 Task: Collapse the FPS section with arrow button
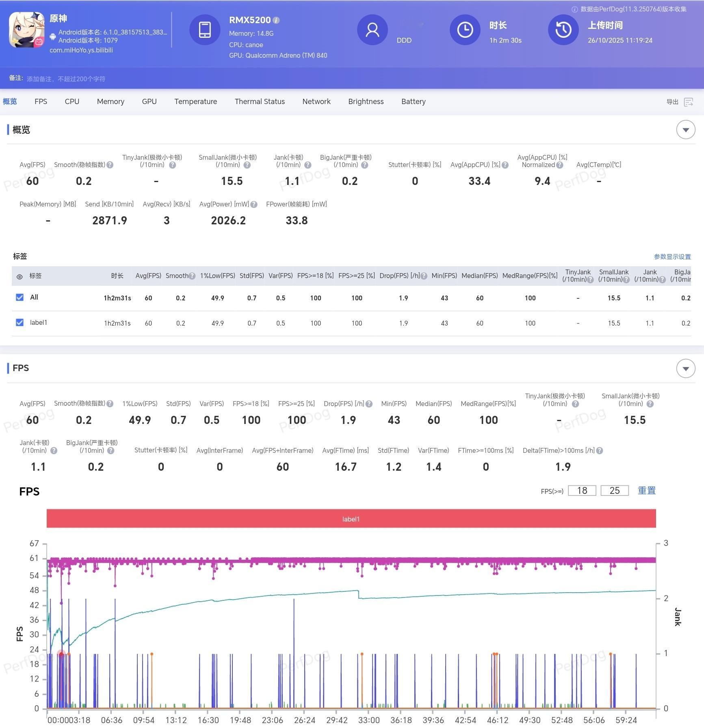click(x=686, y=369)
